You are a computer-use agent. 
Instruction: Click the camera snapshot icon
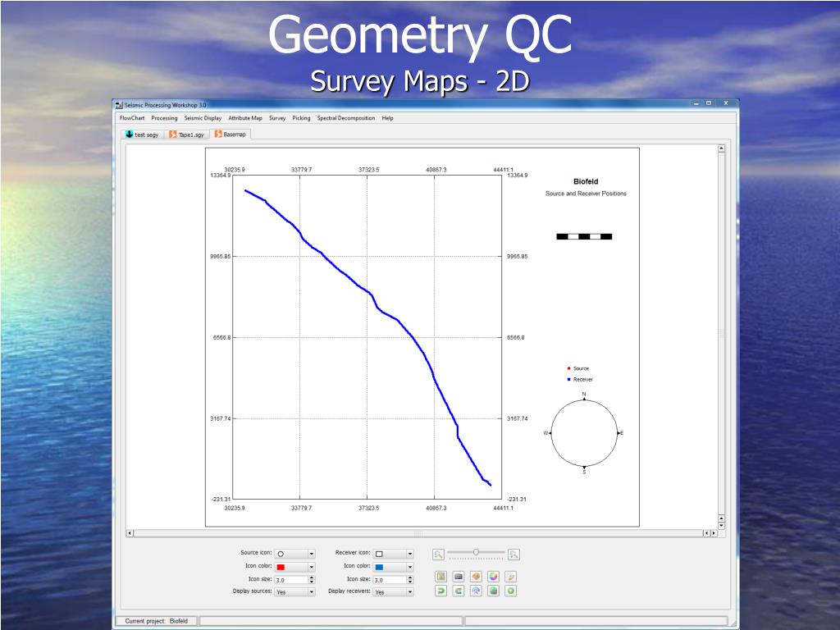tap(459, 577)
